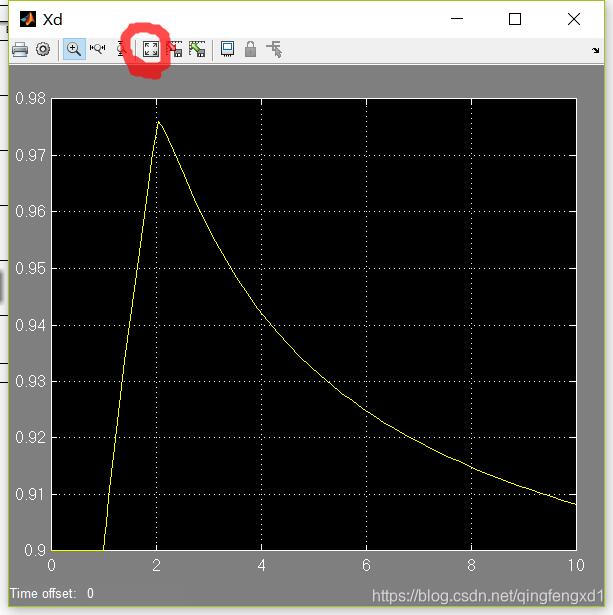The width and height of the screenshot is (613, 615).
Task: Restore saved axes settings icon
Action: (x=197, y=49)
